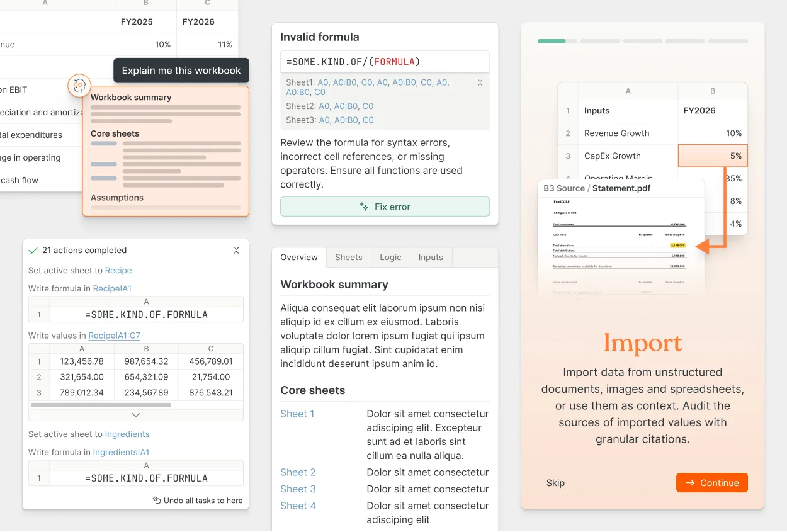This screenshot has width=787, height=532.
Task: Switch to the Overview tab
Action: [299, 258]
